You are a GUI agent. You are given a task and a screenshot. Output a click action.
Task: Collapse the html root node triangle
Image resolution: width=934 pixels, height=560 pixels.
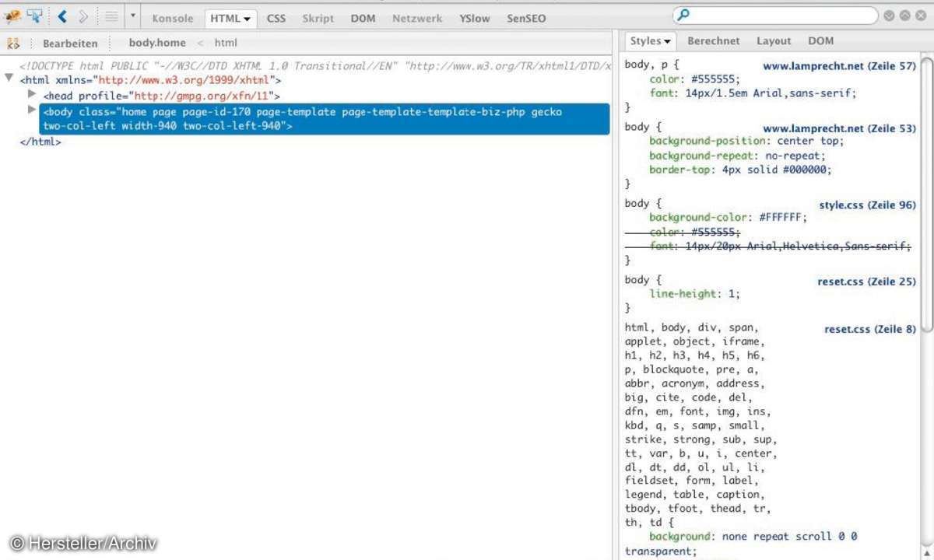[9, 79]
